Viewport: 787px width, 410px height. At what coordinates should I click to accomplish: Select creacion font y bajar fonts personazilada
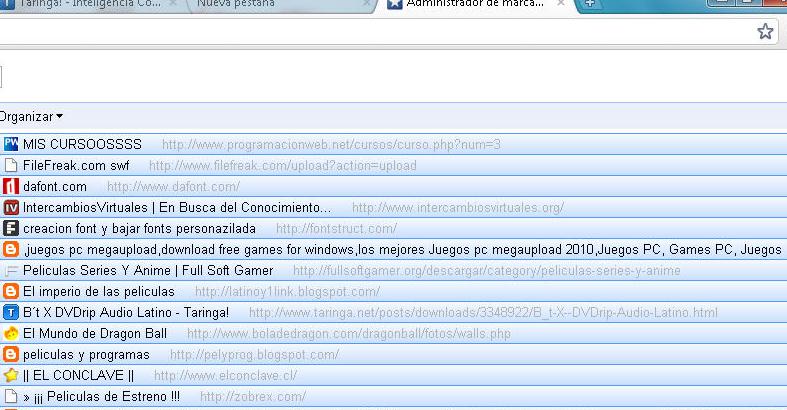pos(140,229)
